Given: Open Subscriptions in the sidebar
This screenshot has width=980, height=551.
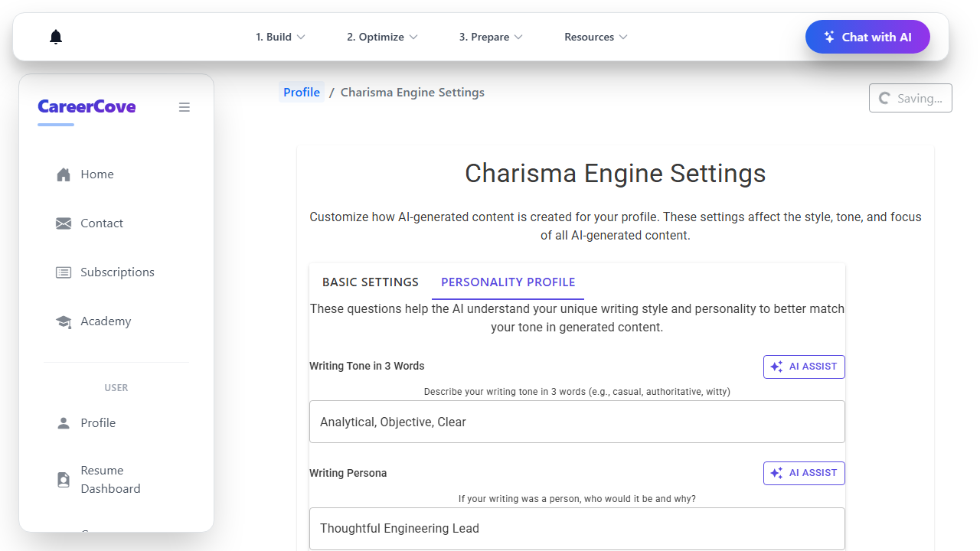Looking at the screenshot, I should tap(116, 272).
